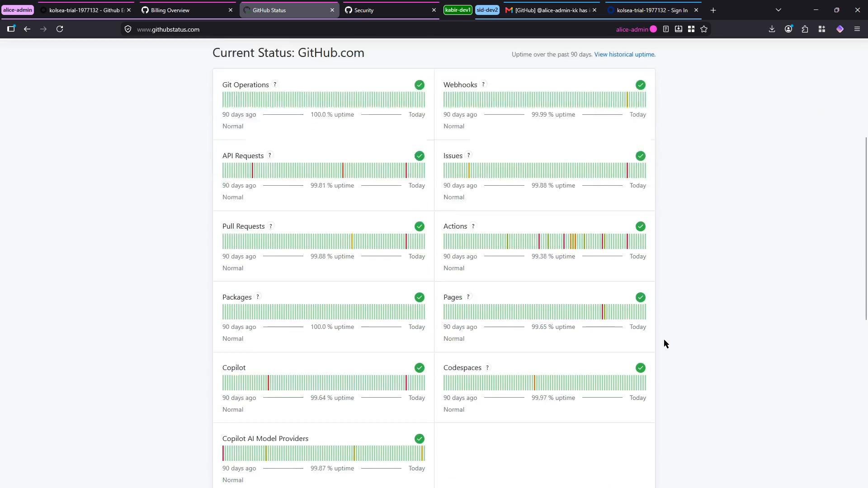Click the site security shield icon

point(128,29)
